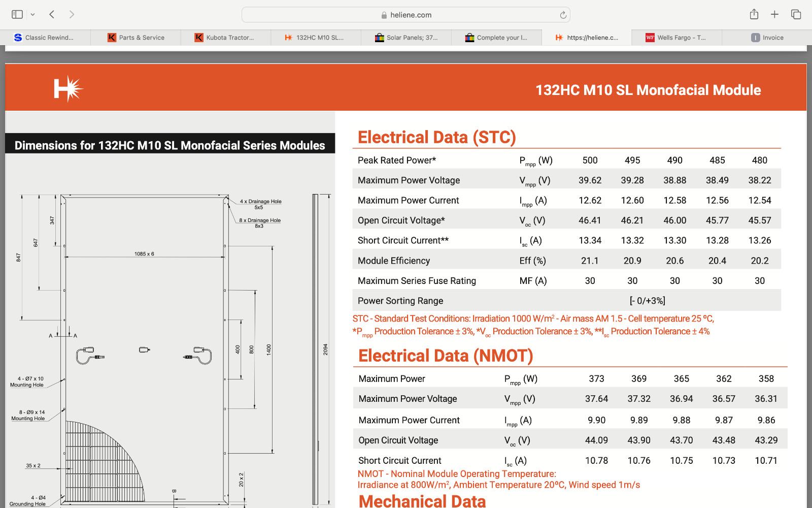Click the 37.64 NMOT voltage value
Image resolution: width=812 pixels, height=508 pixels.
[x=596, y=399]
